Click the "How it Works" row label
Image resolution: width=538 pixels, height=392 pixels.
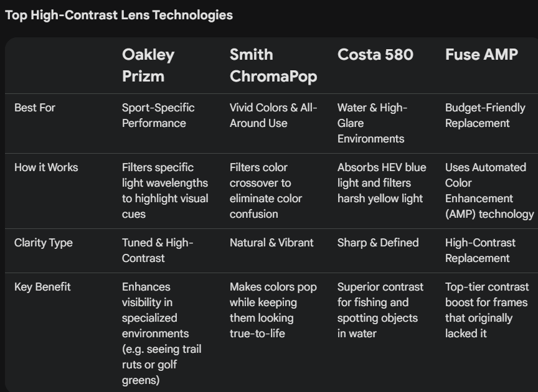[46, 167]
